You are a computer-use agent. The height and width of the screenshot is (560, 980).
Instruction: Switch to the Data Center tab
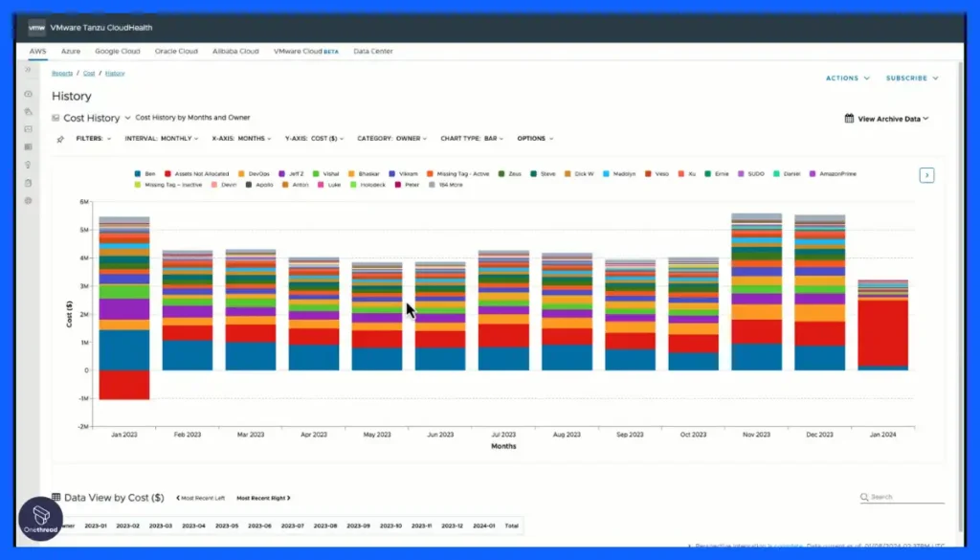click(373, 52)
